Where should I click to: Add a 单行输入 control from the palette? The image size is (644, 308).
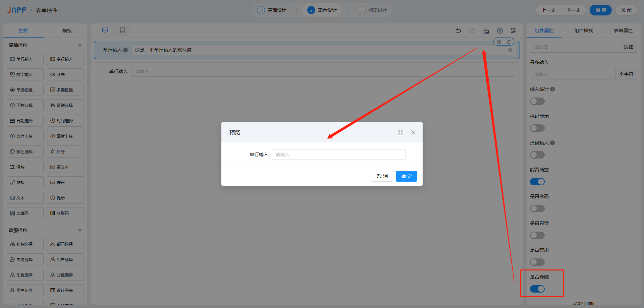coord(25,59)
